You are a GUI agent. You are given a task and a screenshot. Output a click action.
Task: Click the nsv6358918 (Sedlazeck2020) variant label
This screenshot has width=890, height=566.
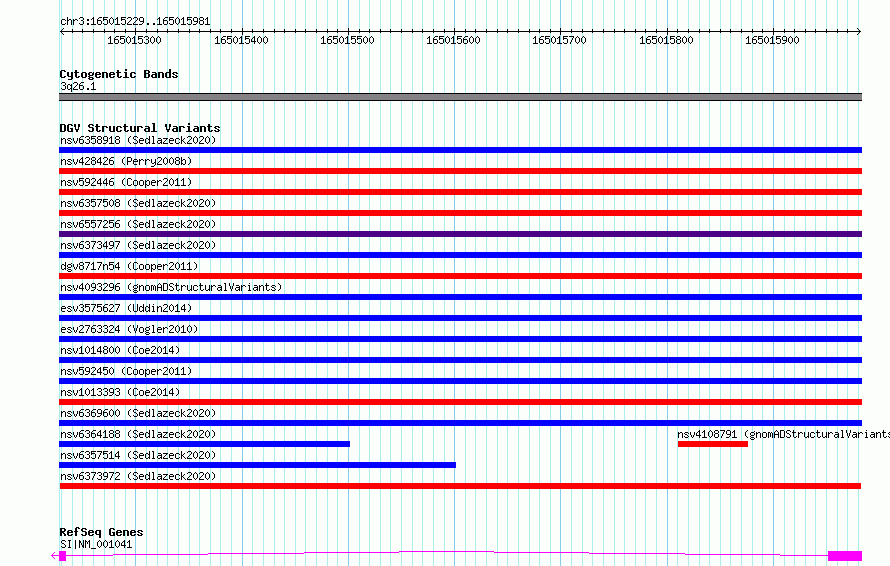138,140
